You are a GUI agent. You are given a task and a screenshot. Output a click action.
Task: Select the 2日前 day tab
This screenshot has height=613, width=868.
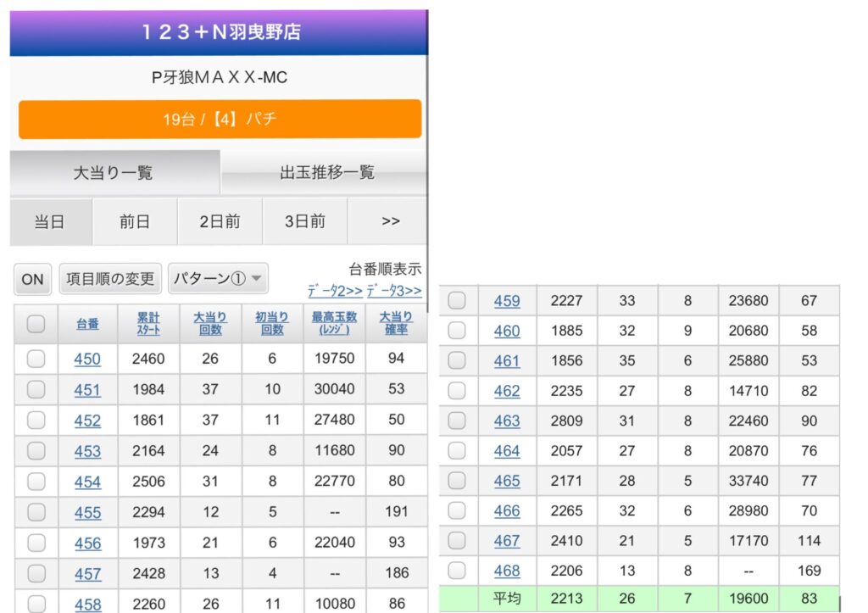(x=220, y=221)
